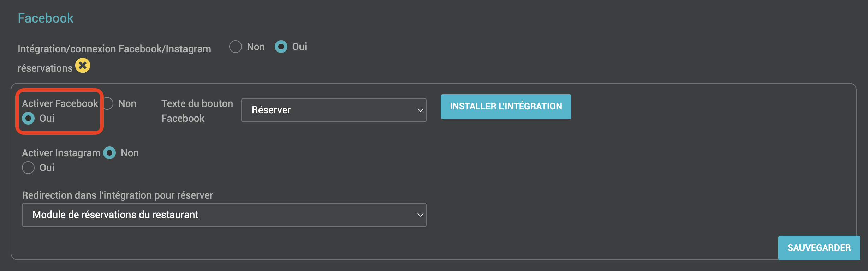The image size is (868, 271).
Task: Click the Oui text next to Activer Facebook
Action: pos(47,118)
